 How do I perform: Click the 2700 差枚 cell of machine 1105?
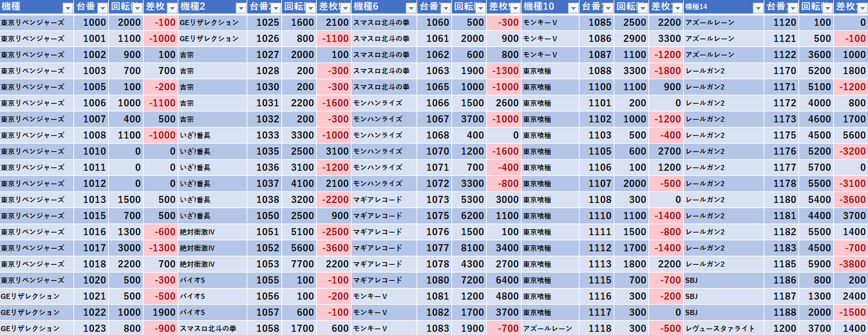coord(666,151)
